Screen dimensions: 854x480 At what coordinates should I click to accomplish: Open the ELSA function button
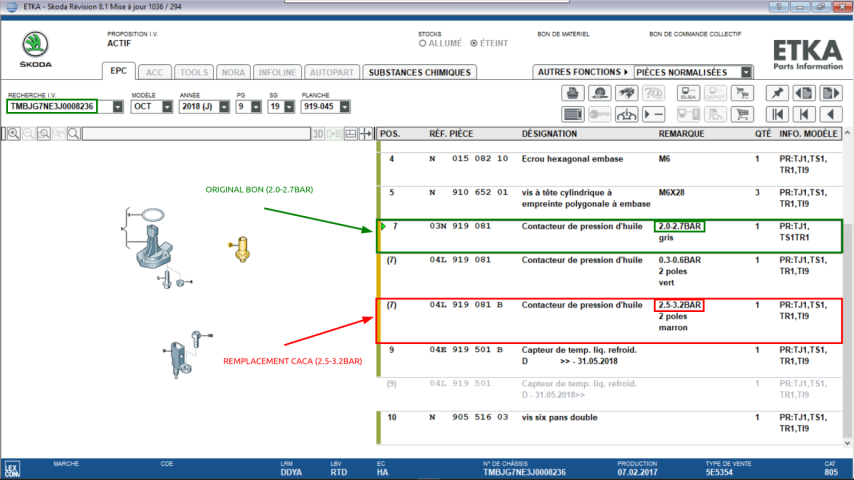point(688,93)
